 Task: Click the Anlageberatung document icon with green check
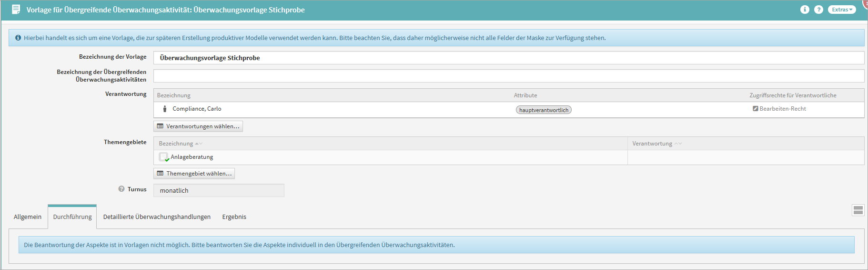pos(164,157)
